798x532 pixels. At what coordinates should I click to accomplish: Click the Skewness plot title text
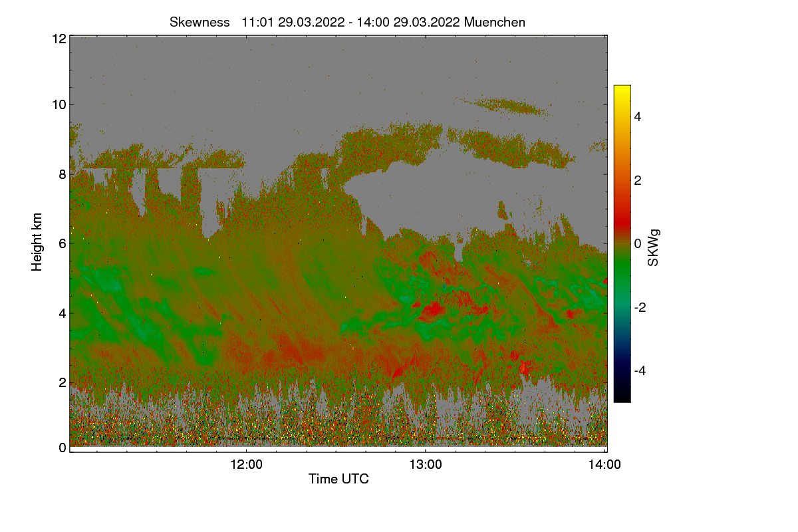347,22
